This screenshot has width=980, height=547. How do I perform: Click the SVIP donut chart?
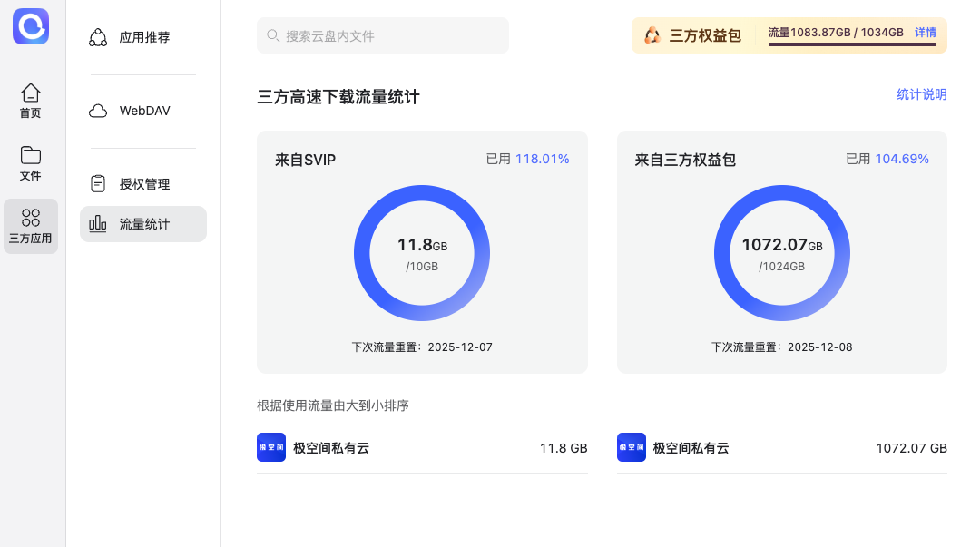pos(422,253)
